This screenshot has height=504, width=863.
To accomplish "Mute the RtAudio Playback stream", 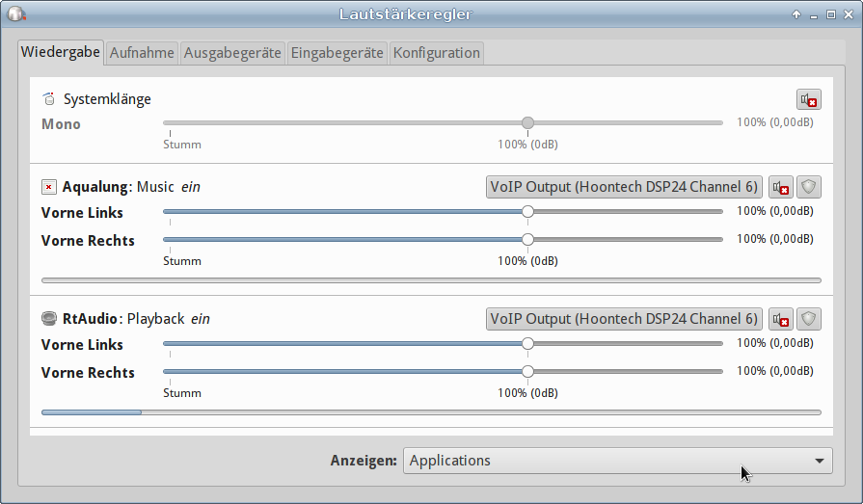I will click(781, 319).
